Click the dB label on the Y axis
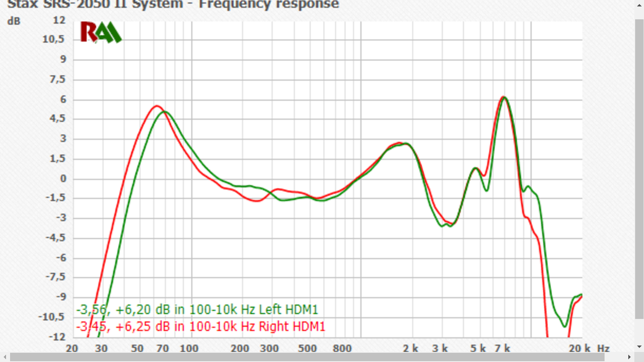 pos(14,21)
